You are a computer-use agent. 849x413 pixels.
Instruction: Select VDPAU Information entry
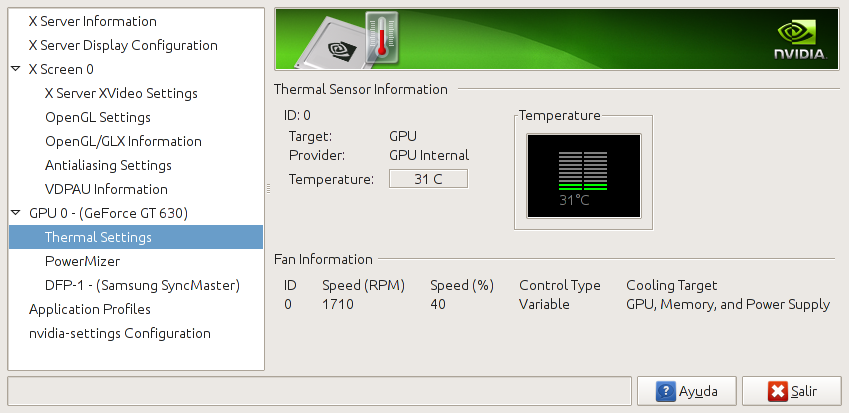(106, 189)
